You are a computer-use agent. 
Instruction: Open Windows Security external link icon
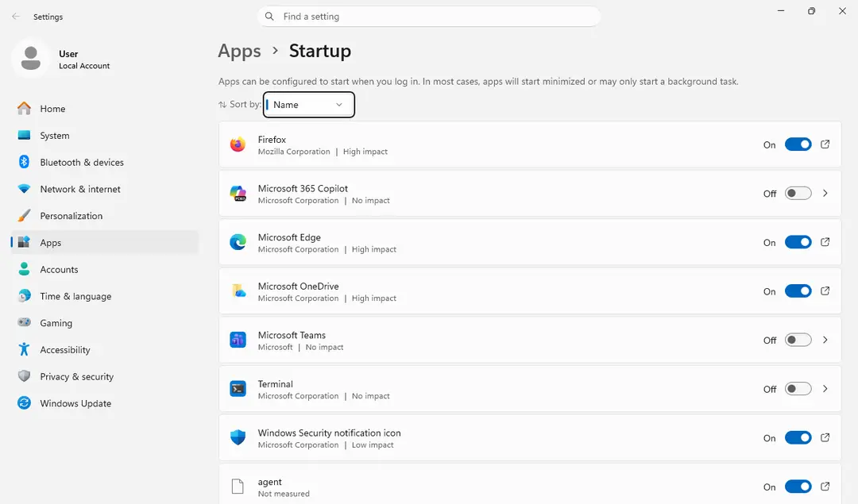(x=825, y=437)
